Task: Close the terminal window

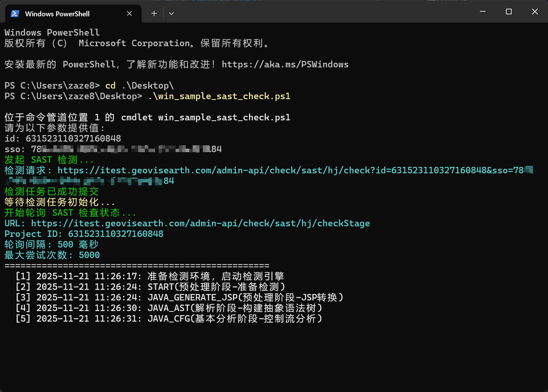Action: pyautogui.click(x=535, y=12)
